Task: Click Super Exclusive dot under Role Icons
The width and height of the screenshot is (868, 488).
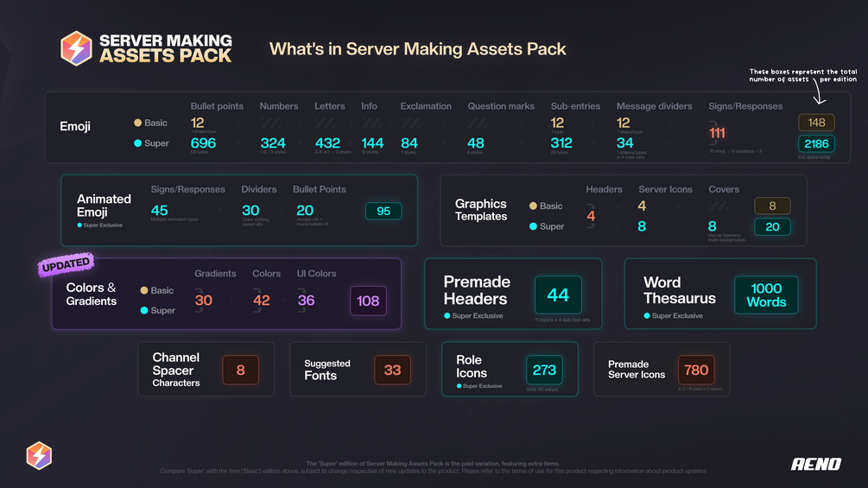Action: point(459,386)
